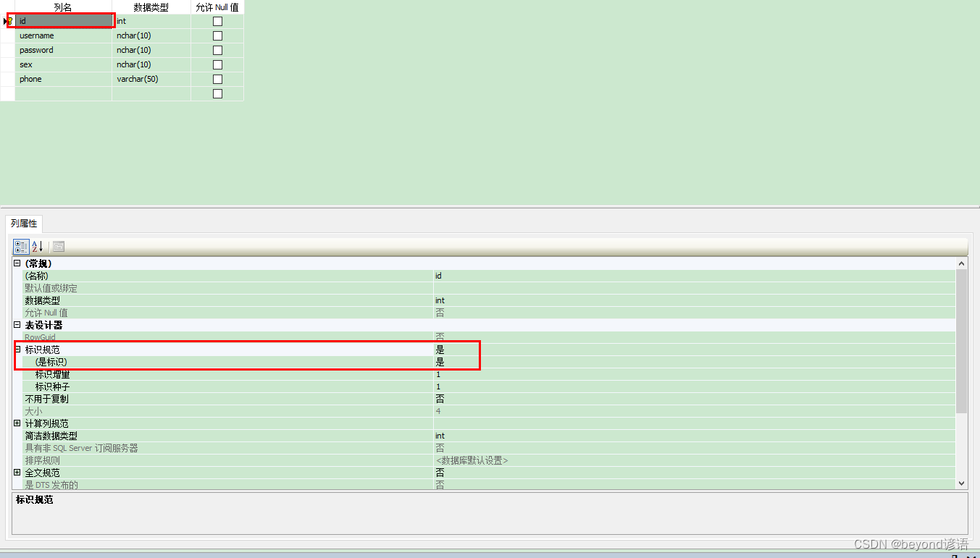Select the password column name cell
The width and height of the screenshot is (980, 558).
[63, 50]
